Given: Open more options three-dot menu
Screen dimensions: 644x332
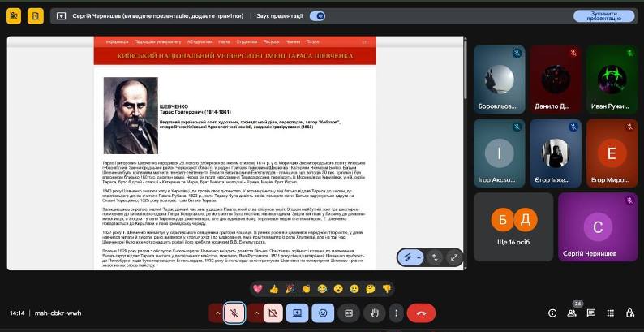Looking at the screenshot, I should (x=396, y=313).
